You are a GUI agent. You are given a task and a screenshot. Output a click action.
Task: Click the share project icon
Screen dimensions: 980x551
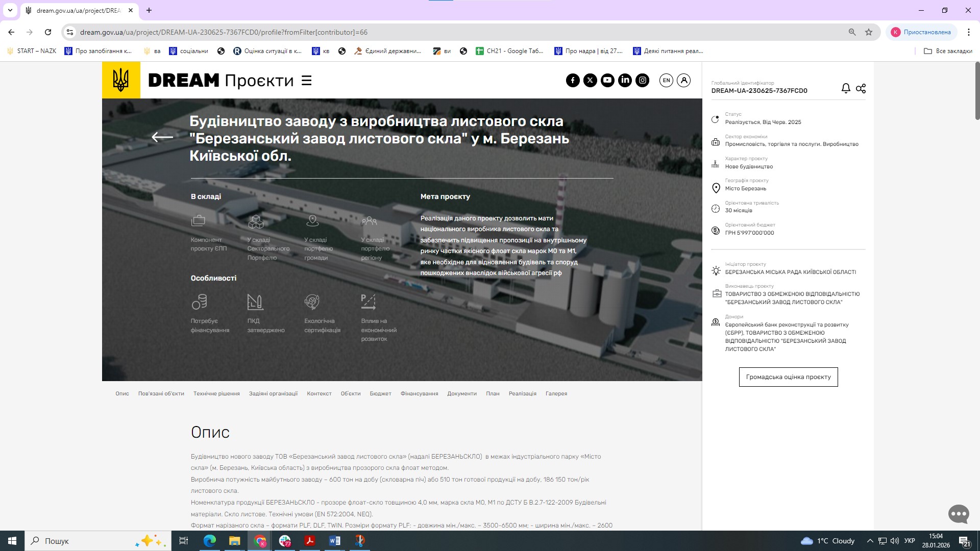(x=861, y=88)
